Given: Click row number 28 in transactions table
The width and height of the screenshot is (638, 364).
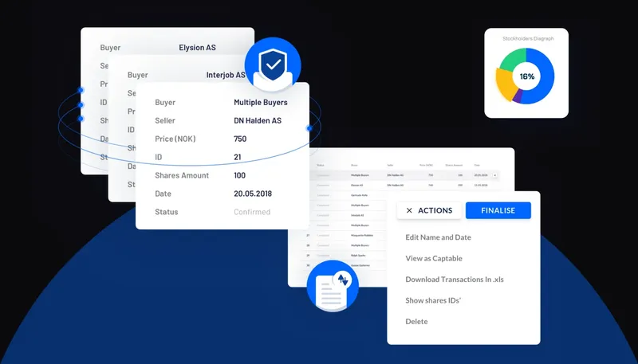Looking at the screenshot, I should click(308, 245).
